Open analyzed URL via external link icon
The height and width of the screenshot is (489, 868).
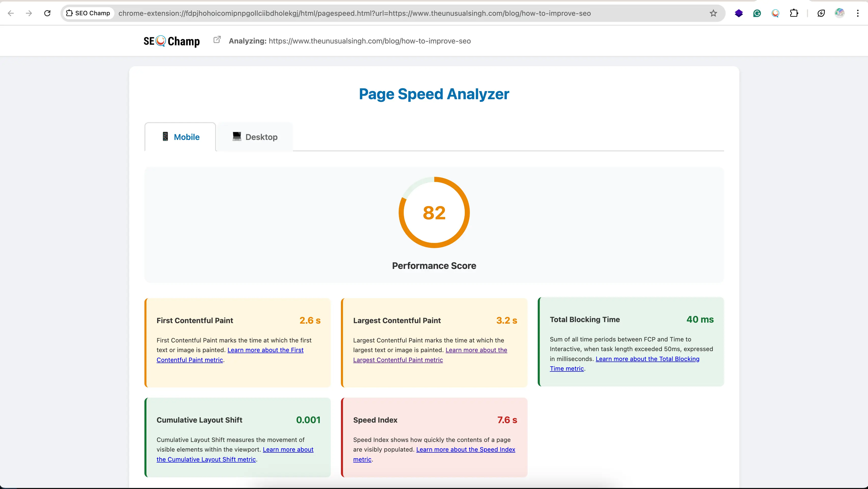(x=217, y=40)
